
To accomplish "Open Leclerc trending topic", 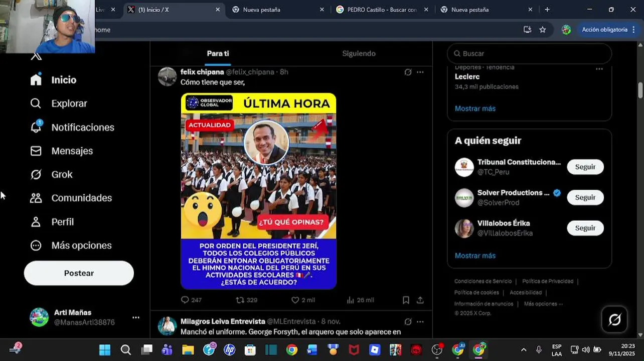I will point(467,77).
